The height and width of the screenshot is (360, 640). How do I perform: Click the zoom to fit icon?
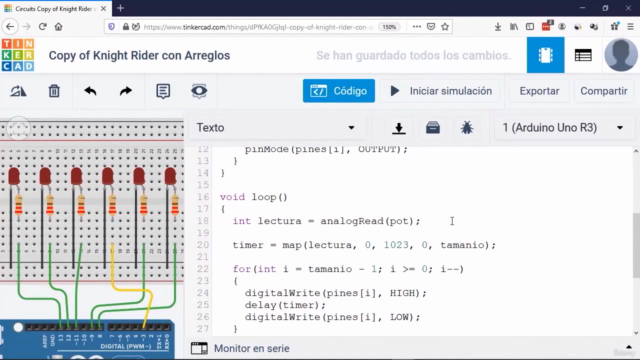[x=18, y=129]
